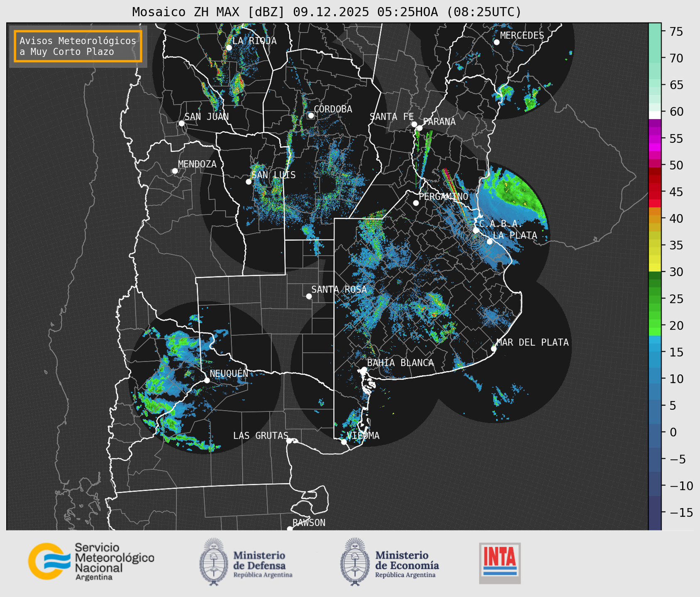The width and height of the screenshot is (700, 597).
Task: Click the INTA logo
Action: pos(500,563)
